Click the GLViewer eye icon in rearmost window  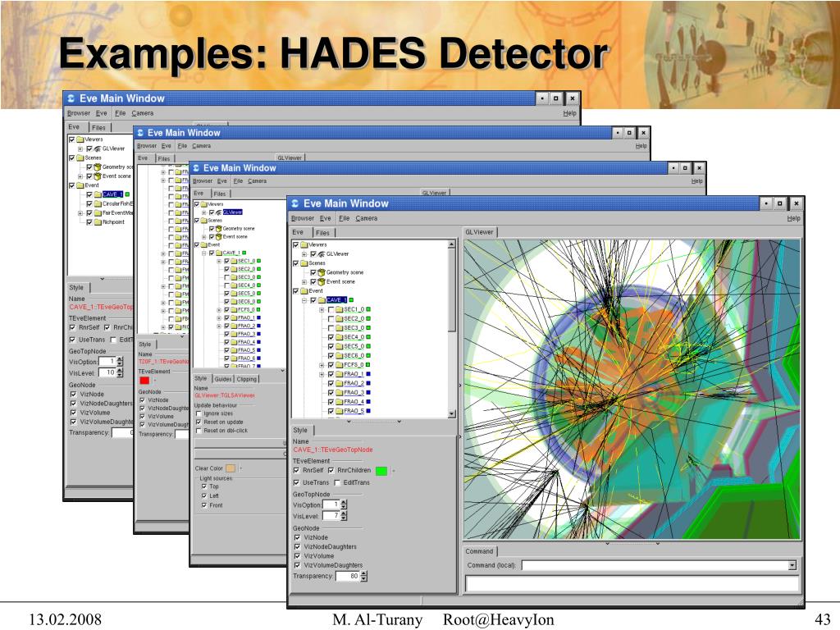pos(98,148)
